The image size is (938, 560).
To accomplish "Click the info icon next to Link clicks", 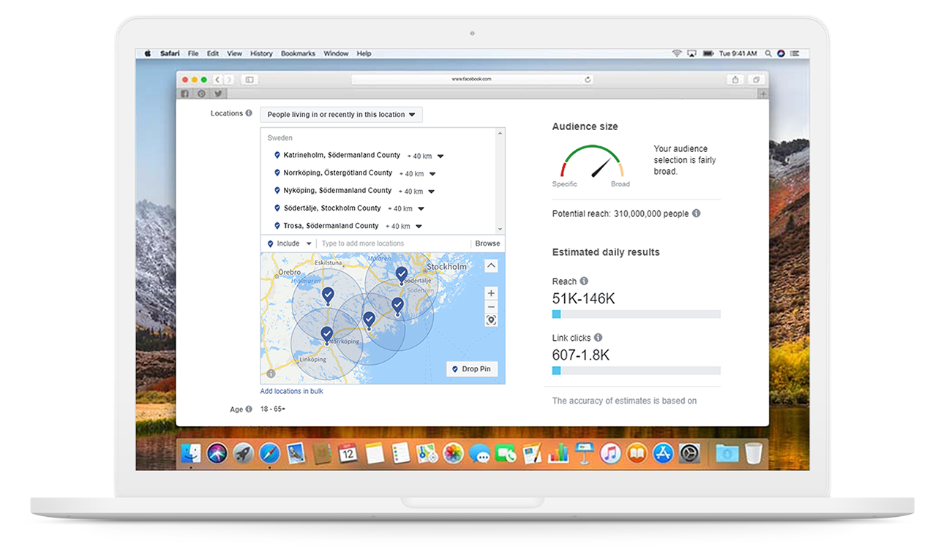I will coord(598,337).
